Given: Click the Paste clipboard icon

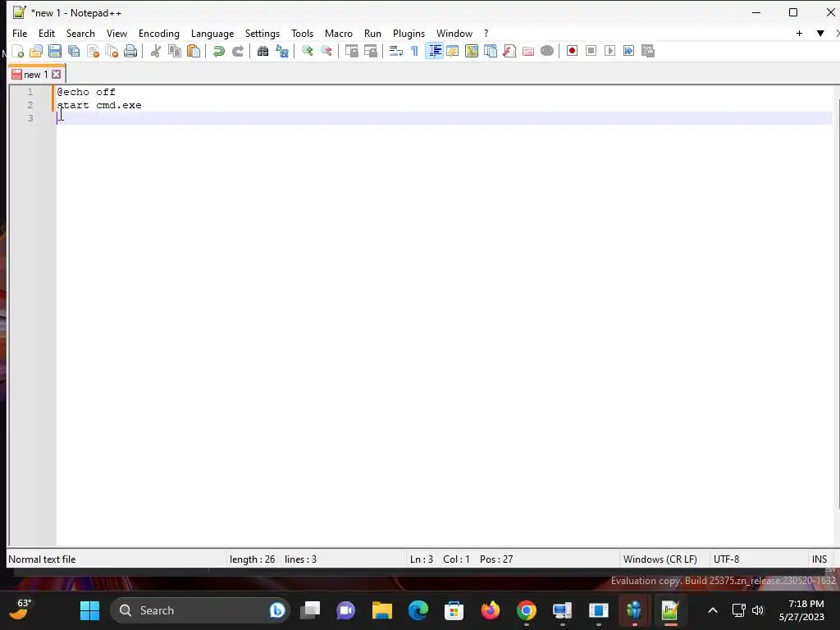Looking at the screenshot, I should pyautogui.click(x=194, y=52).
